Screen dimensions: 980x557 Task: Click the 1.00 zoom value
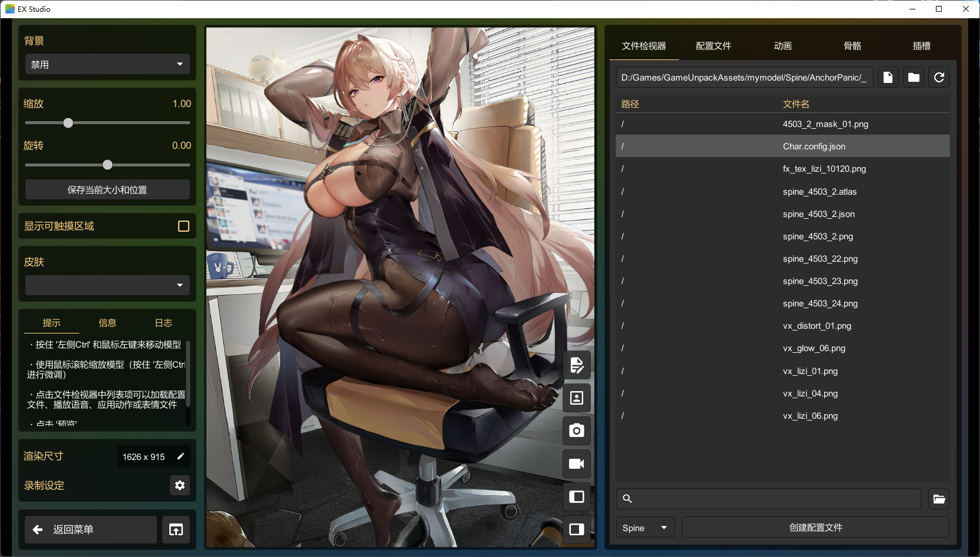[182, 104]
